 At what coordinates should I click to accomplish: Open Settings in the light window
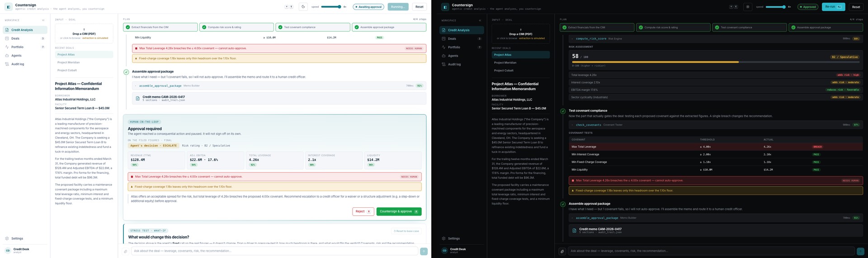[x=25, y=239]
